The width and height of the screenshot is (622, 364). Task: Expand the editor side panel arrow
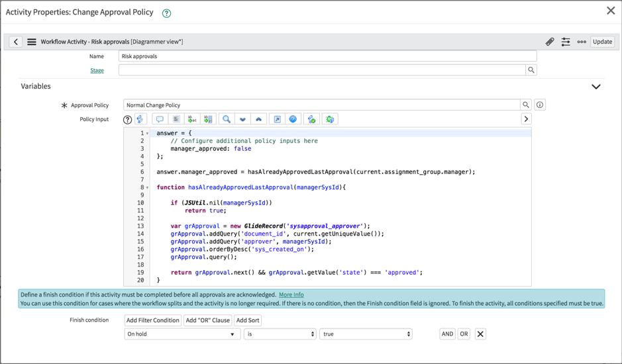(x=526, y=119)
